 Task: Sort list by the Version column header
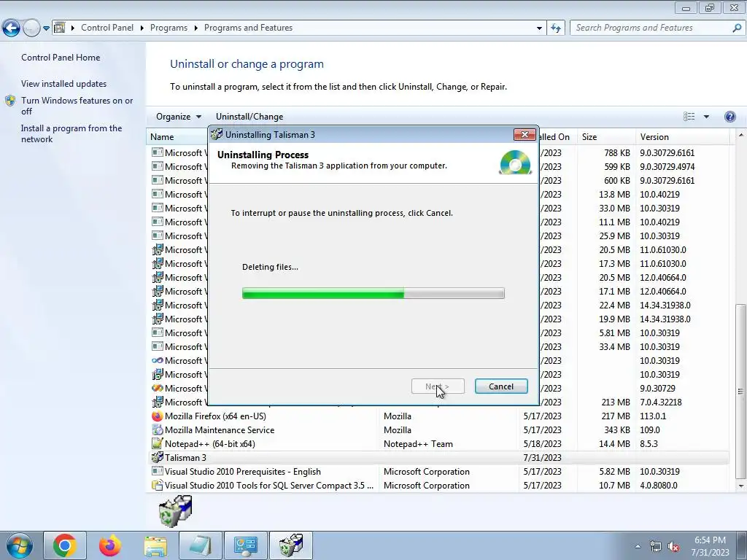682,137
